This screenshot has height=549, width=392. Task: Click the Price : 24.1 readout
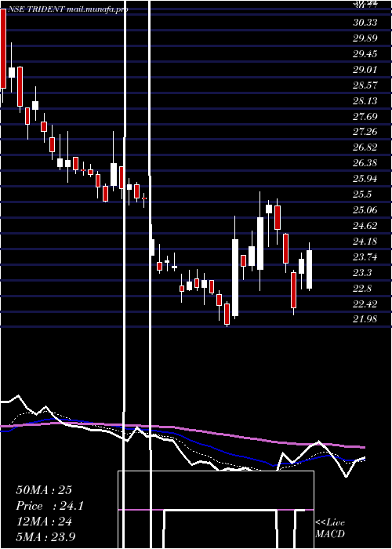click(50, 506)
